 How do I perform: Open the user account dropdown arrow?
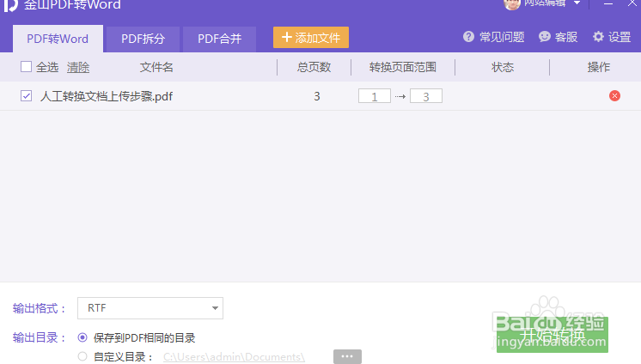click(577, 3)
